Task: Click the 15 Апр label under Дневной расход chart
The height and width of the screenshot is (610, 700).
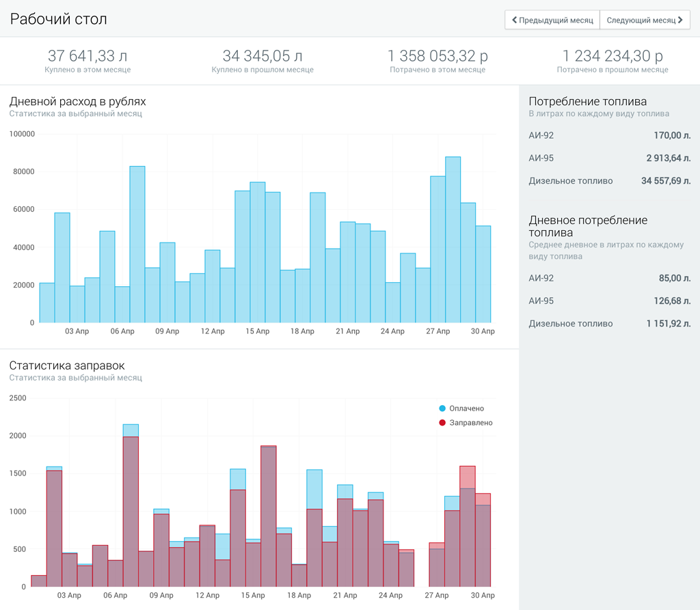Action: click(x=258, y=331)
